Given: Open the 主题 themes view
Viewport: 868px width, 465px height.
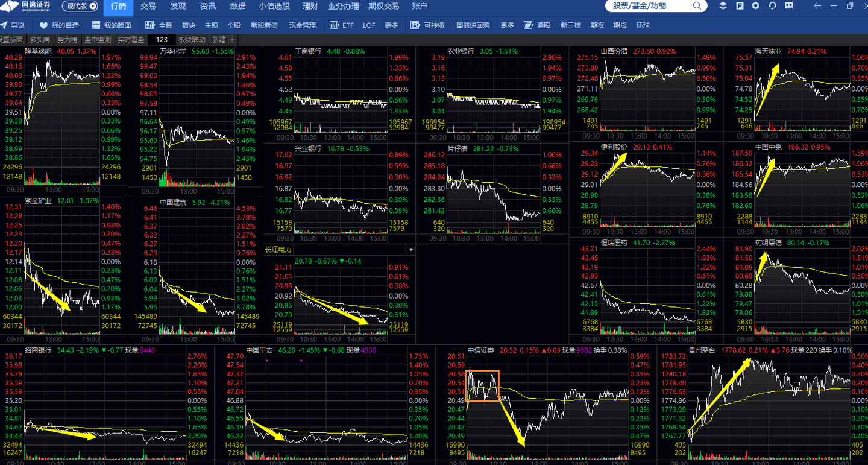Looking at the screenshot, I should [211, 25].
